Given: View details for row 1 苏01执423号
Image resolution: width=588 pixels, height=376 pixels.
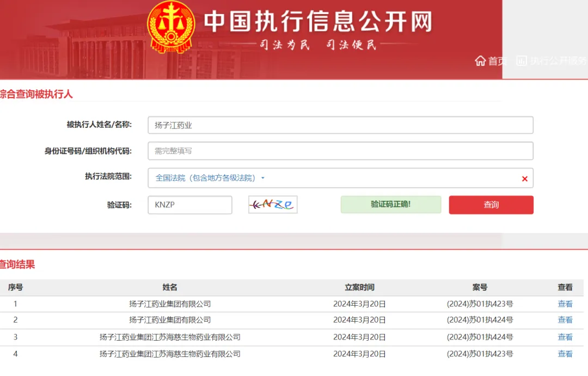Looking at the screenshot, I should click(x=565, y=304).
